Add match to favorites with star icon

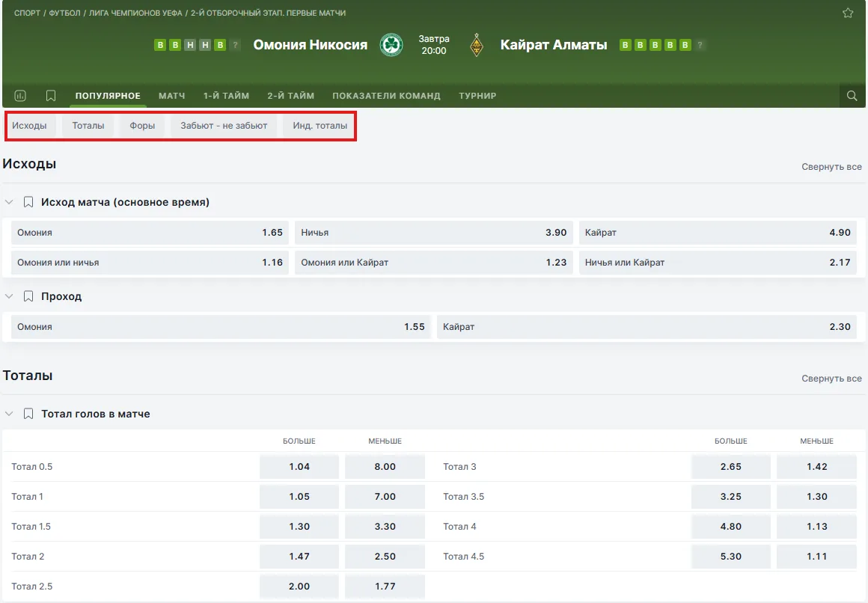pyautogui.click(x=848, y=13)
